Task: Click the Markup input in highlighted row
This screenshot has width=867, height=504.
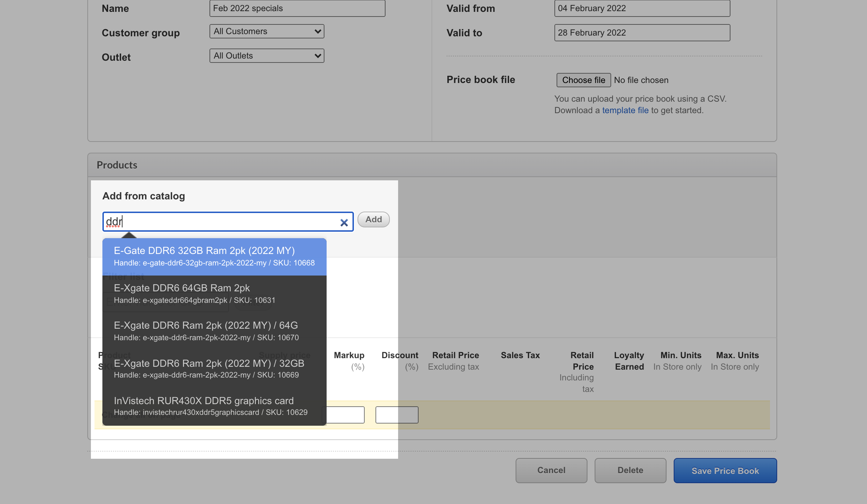Action: point(345,415)
